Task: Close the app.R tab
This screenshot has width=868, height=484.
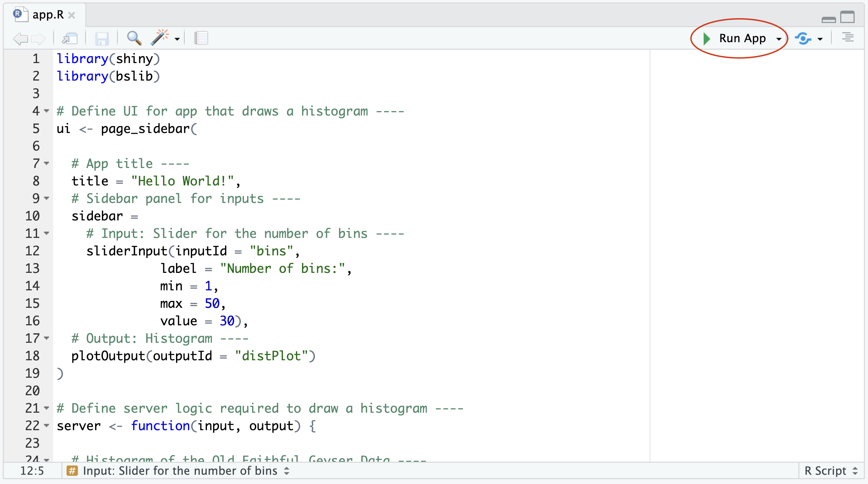Action: coord(72,15)
